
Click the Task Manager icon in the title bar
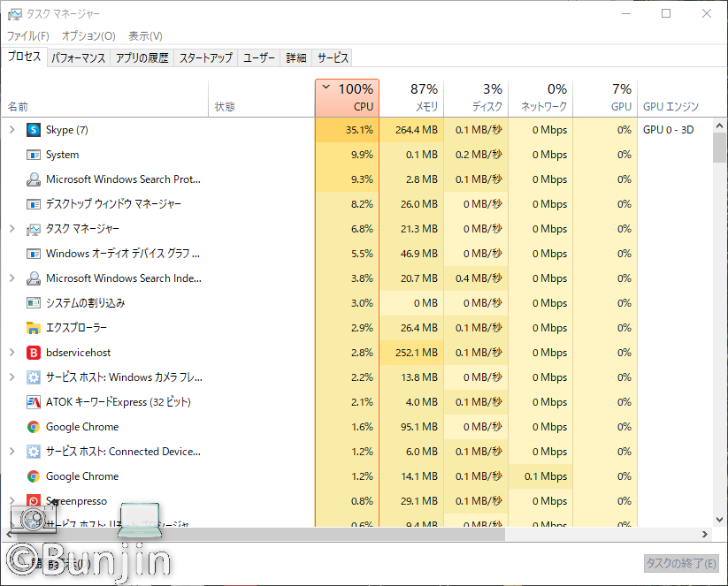click(x=14, y=14)
